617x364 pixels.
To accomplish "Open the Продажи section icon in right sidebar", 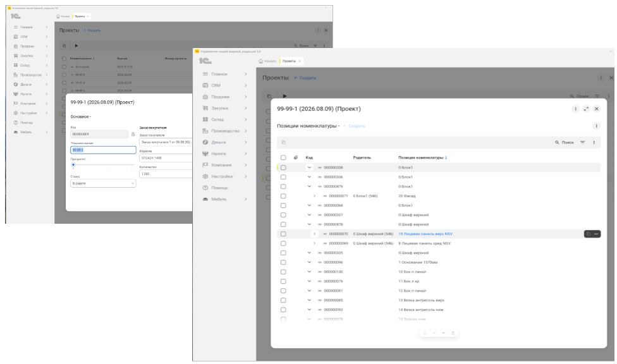I will click(205, 97).
